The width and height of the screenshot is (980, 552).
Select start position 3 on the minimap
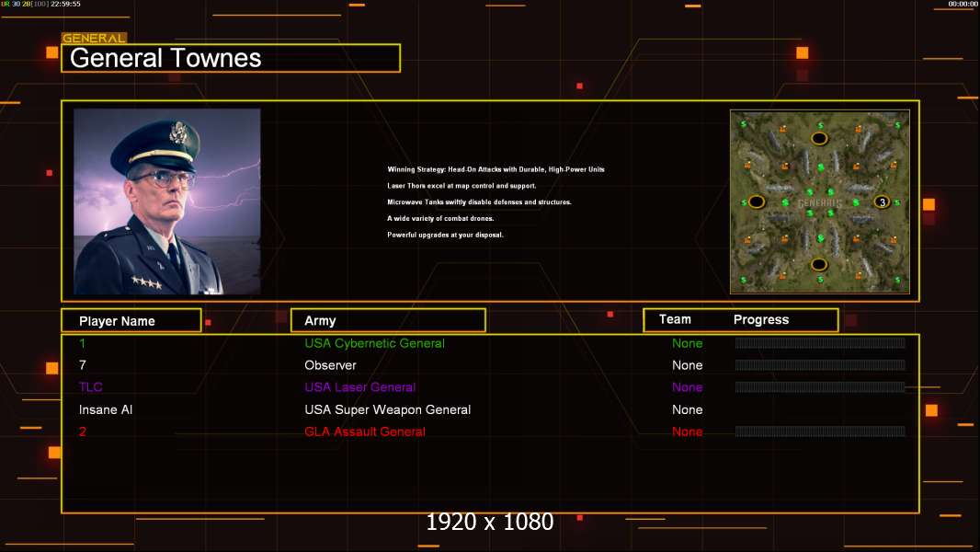(x=882, y=202)
